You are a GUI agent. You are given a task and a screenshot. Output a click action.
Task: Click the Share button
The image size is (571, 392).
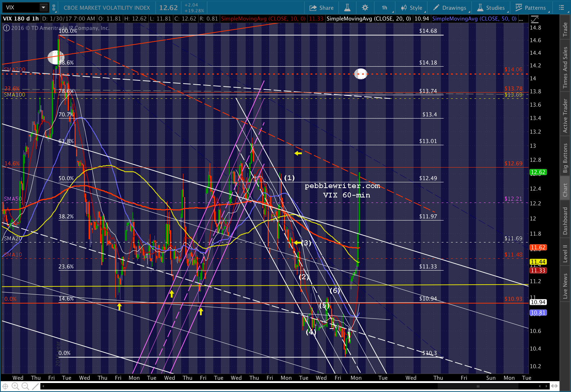(x=322, y=8)
